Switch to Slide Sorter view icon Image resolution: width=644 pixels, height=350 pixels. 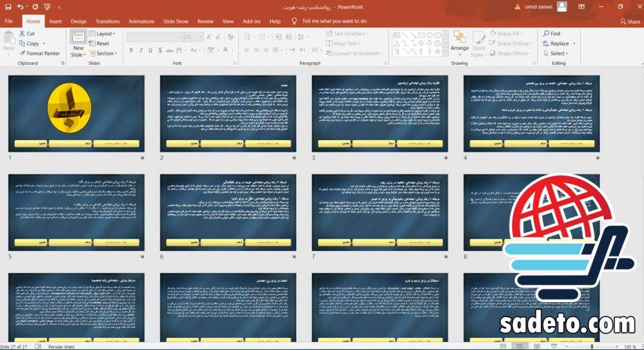point(519,346)
